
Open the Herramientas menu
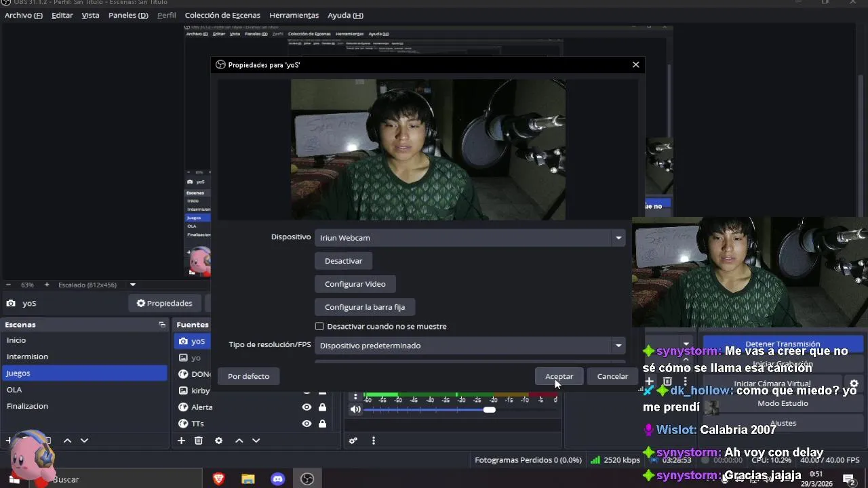click(294, 15)
